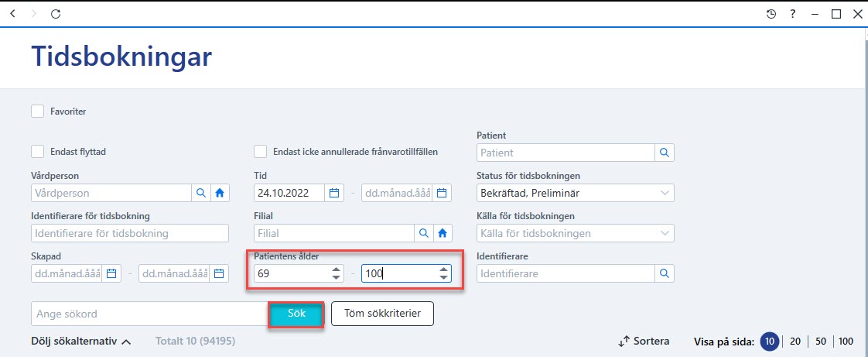Open help via the question mark
Viewport: 868px width, 357px height.
[793, 14]
